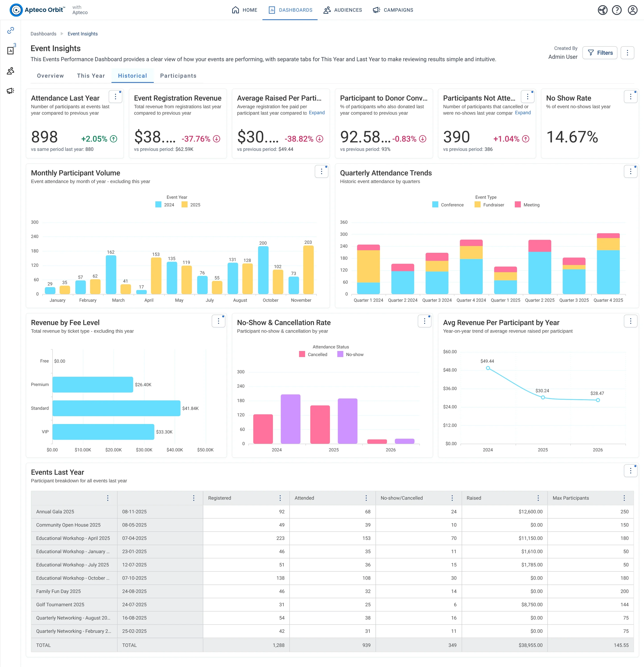Open the user account profile icon
This screenshot has height=667, width=644.
click(x=632, y=10)
